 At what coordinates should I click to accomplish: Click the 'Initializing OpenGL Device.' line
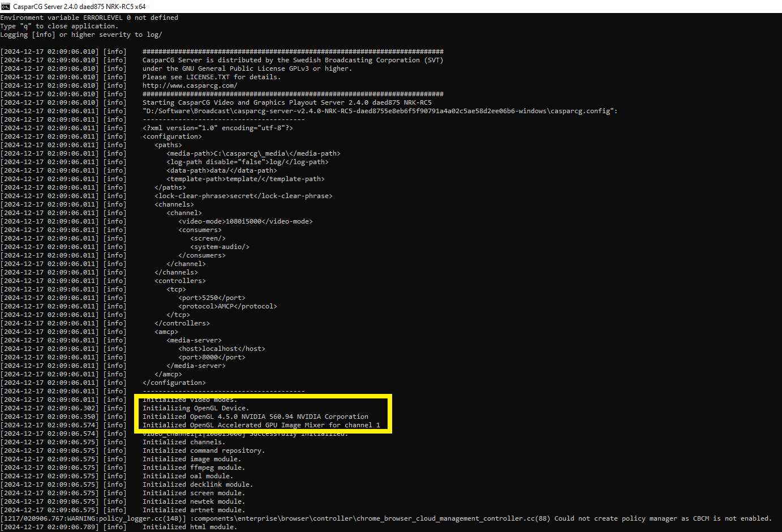pos(196,408)
